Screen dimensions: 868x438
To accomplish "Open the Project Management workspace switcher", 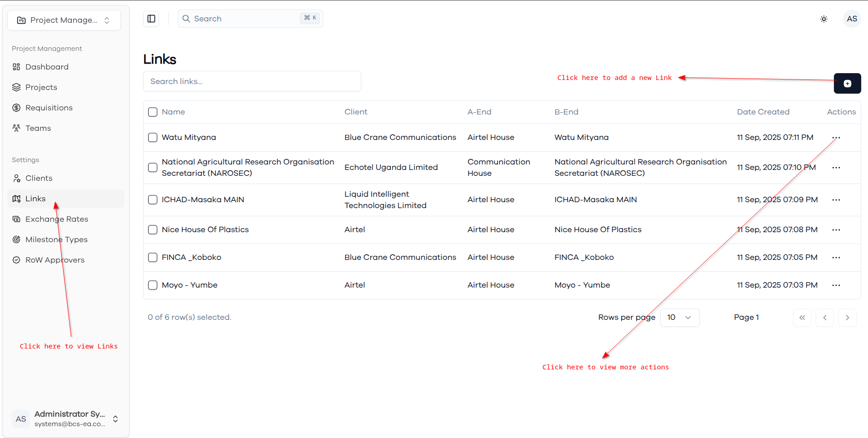I will (64, 20).
